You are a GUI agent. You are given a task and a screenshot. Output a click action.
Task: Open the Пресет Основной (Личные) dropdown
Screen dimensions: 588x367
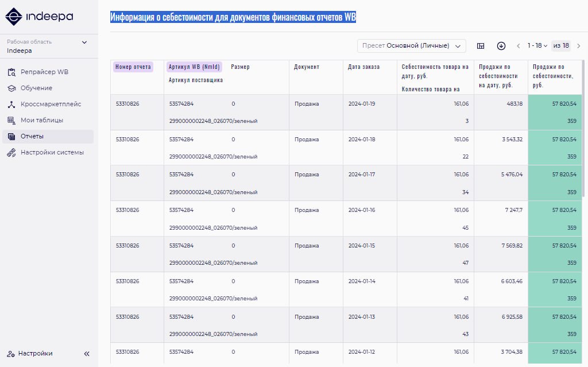[x=411, y=46]
